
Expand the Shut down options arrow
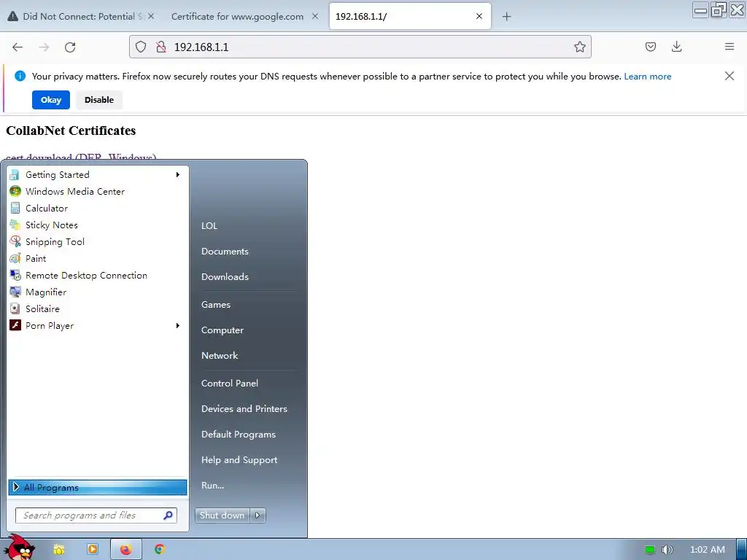(x=258, y=516)
